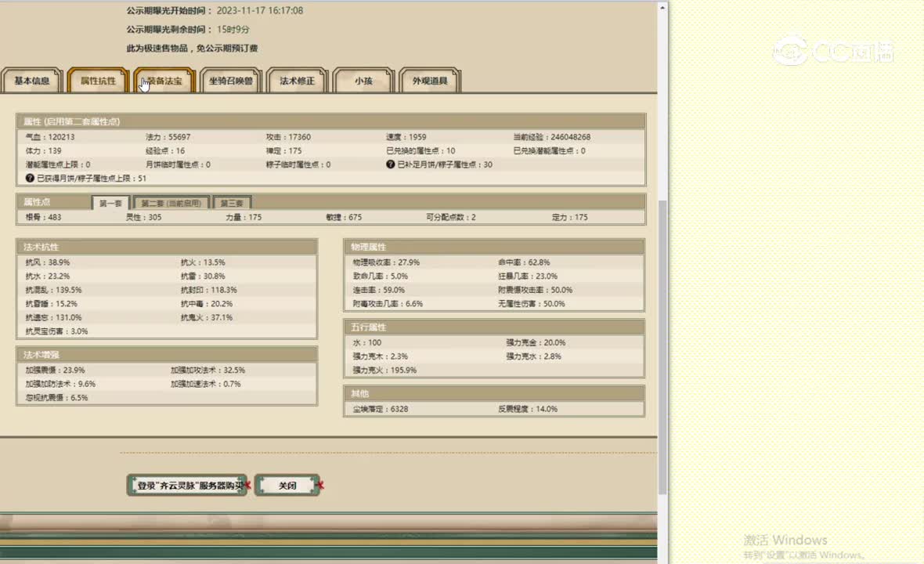Open the 基本信息 tab
The height and width of the screenshot is (564, 924).
(32, 81)
